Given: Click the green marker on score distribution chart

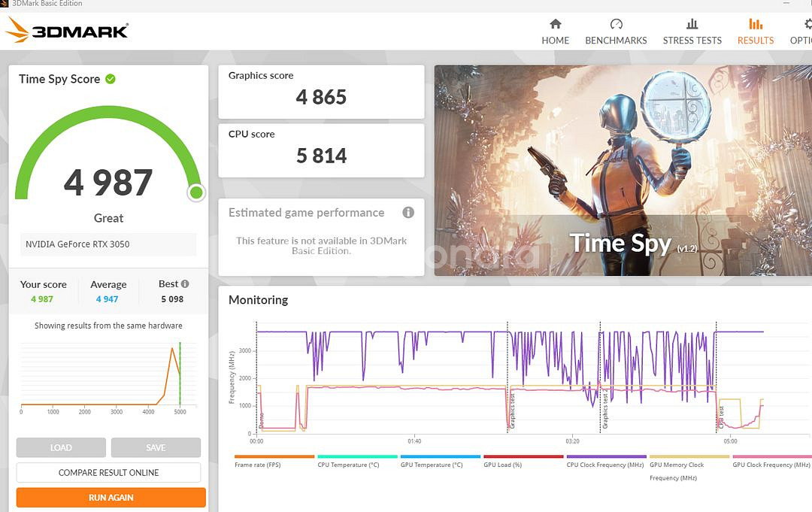Looking at the screenshot, I should (180, 374).
